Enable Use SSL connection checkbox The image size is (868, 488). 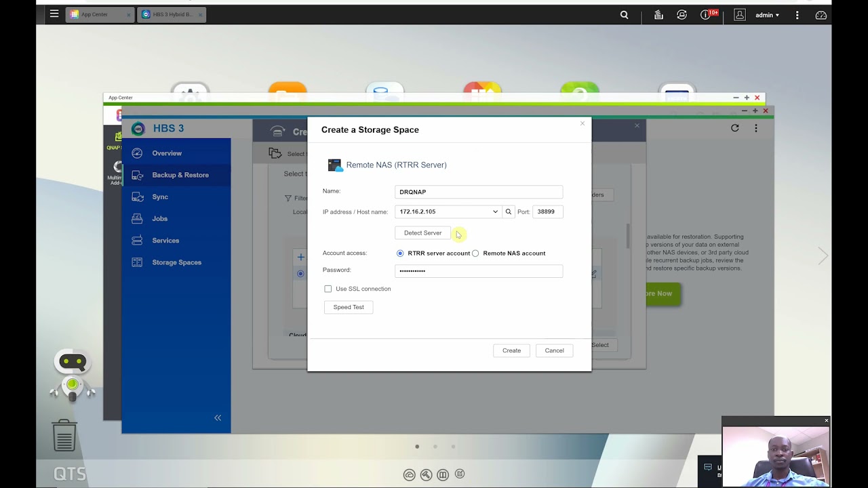(x=328, y=289)
